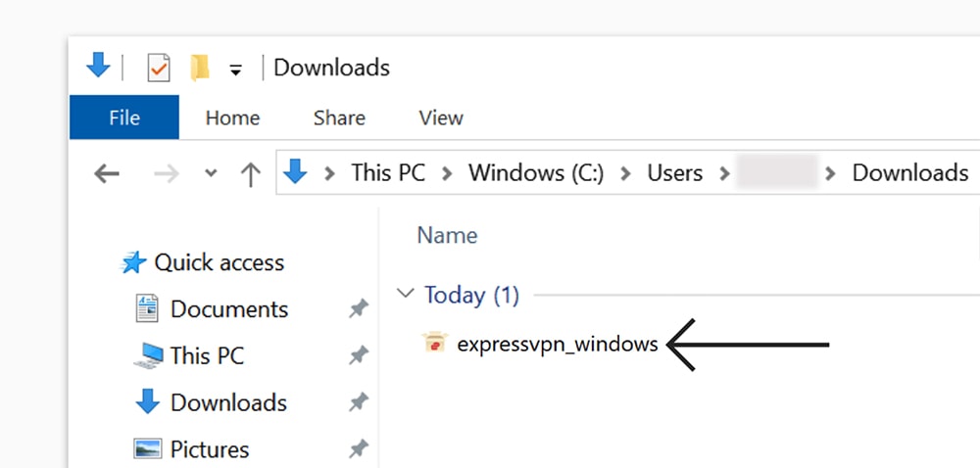The height and width of the screenshot is (468, 980).
Task: Click the blue arrow icon in address bar
Action: pyautogui.click(x=295, y=171)
